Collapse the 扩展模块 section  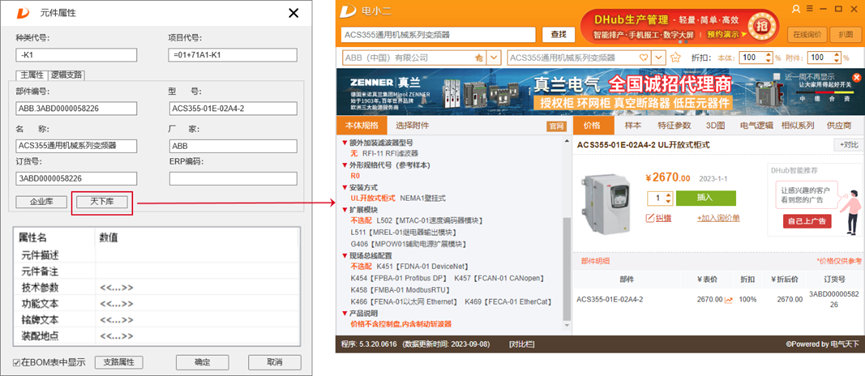tap(345, 210)
